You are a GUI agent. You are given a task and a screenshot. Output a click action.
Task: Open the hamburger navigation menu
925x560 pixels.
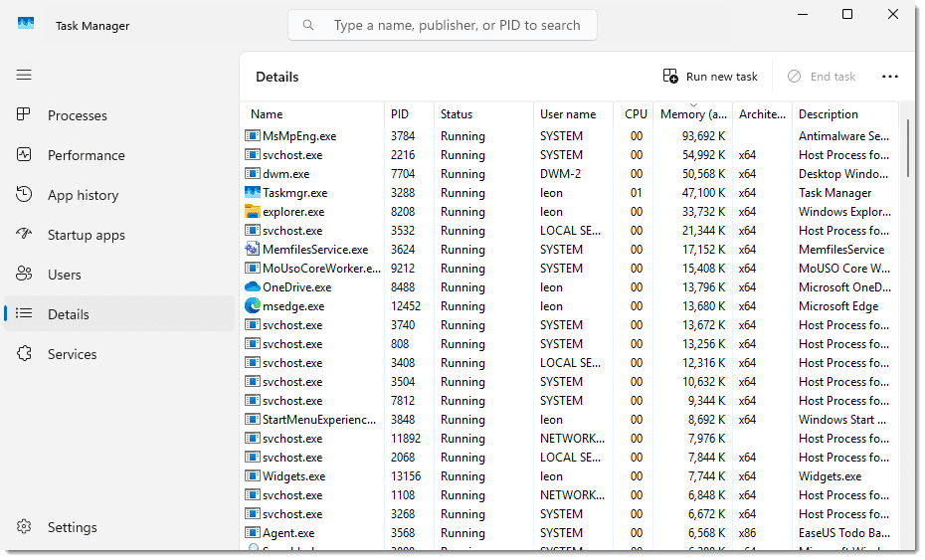(x=24, y=75)
